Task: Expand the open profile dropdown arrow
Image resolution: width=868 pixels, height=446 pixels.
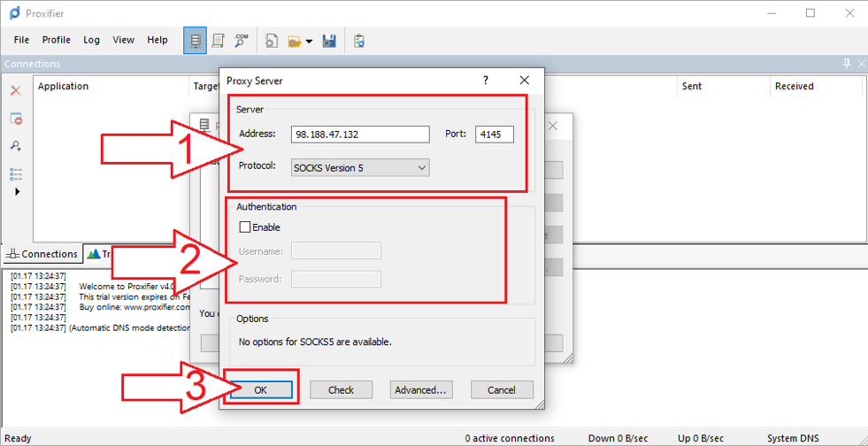Action: pyautogui.click(x=309, y=42)
